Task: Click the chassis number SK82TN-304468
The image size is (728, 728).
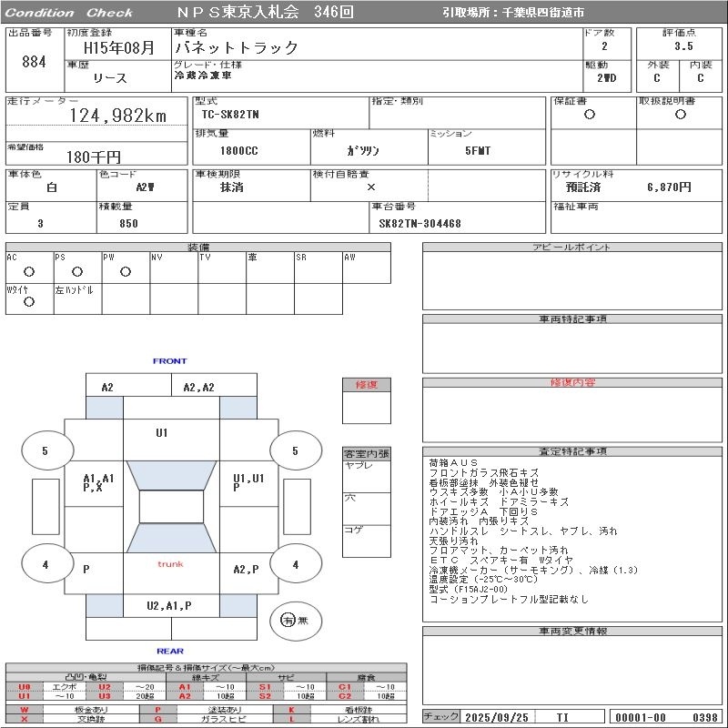Action: coord(420,223)
